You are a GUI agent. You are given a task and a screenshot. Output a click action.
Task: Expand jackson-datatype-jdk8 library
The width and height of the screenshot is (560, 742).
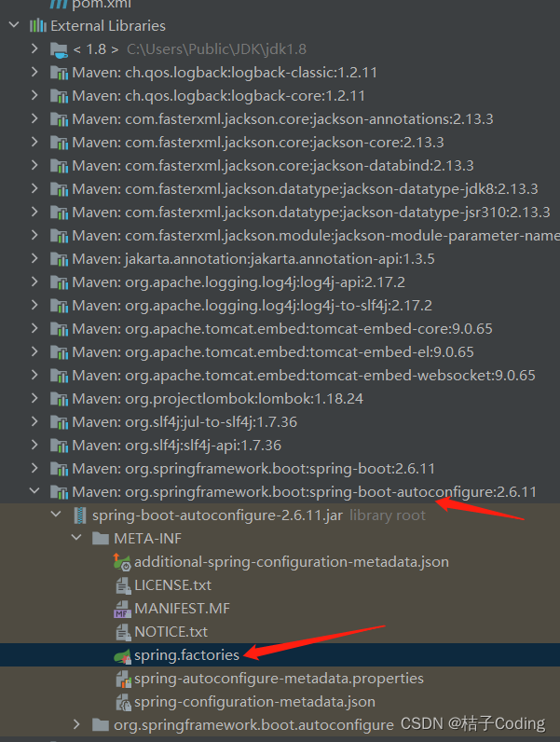[34, 188]
